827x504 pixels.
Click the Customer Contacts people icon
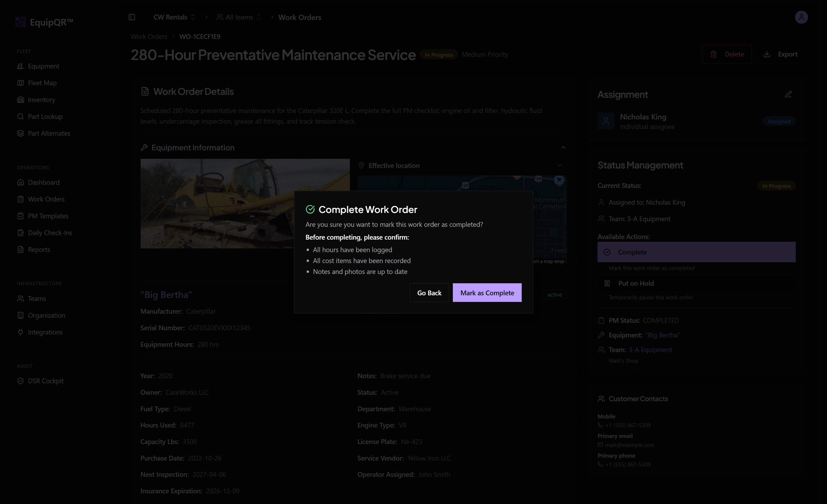click(x=601, y=399)
